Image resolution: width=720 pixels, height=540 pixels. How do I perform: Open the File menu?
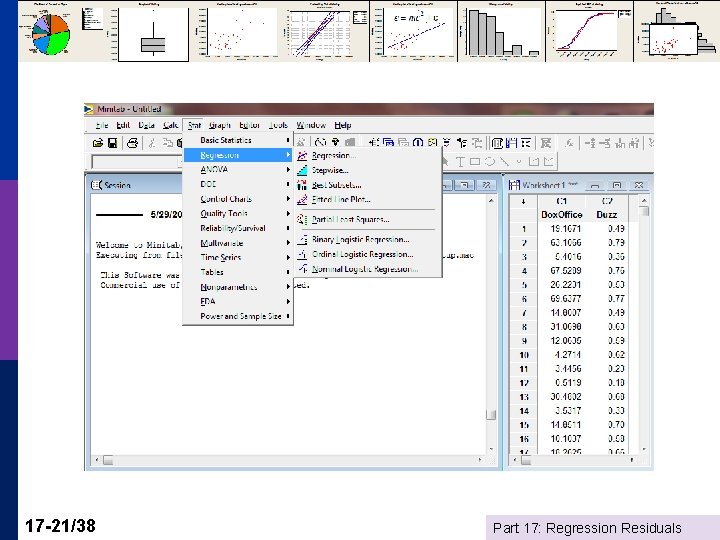[102, 125]
